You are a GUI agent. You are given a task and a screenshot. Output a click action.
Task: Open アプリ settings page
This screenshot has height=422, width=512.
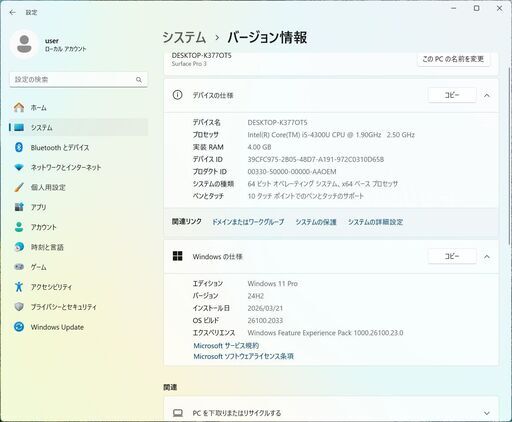click(78, 207)
